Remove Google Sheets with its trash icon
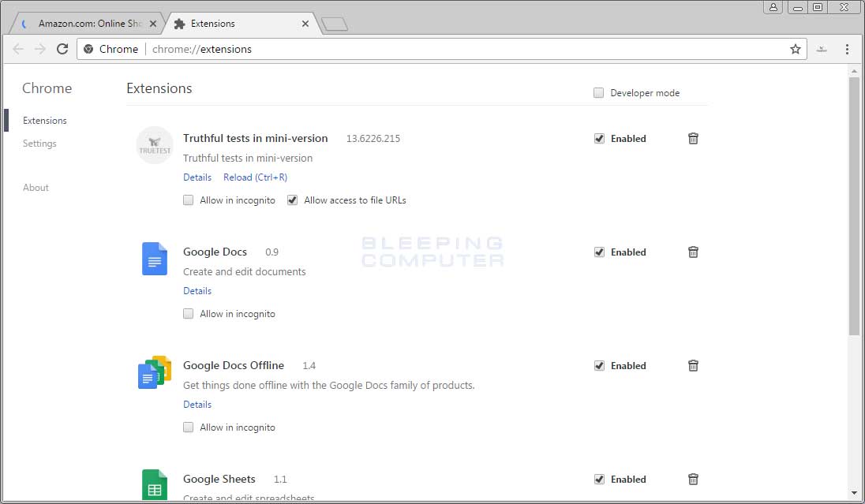This screenshot has height=504, width=865. tap(693, 480)
